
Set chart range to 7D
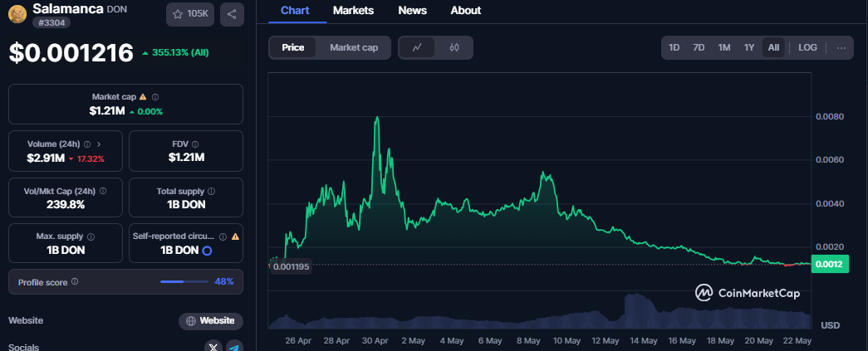(x=699, y=47)
